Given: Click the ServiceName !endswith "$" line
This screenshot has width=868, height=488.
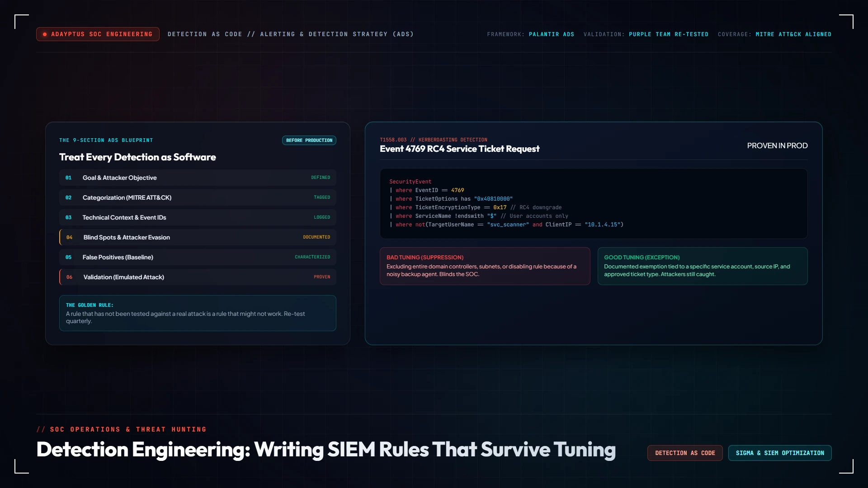Looking at the screenshot, I should pyautogui.click(x=479, y=216).
